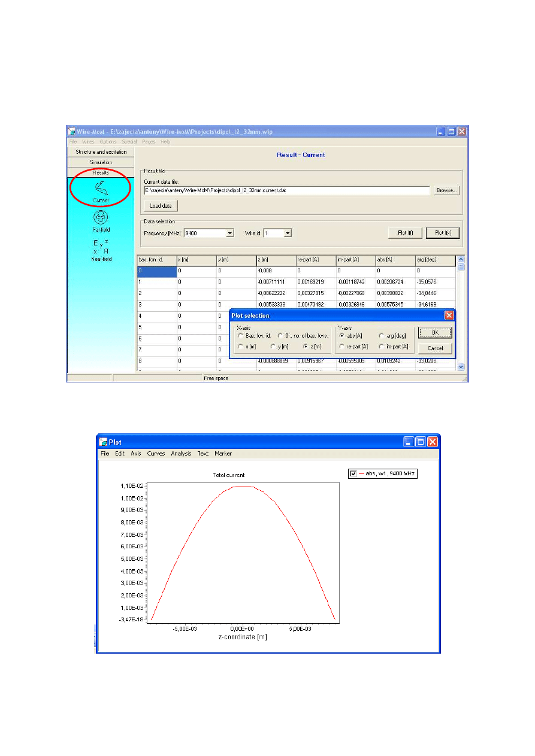Click the data table scrollbar down arrow

[461, 366]
